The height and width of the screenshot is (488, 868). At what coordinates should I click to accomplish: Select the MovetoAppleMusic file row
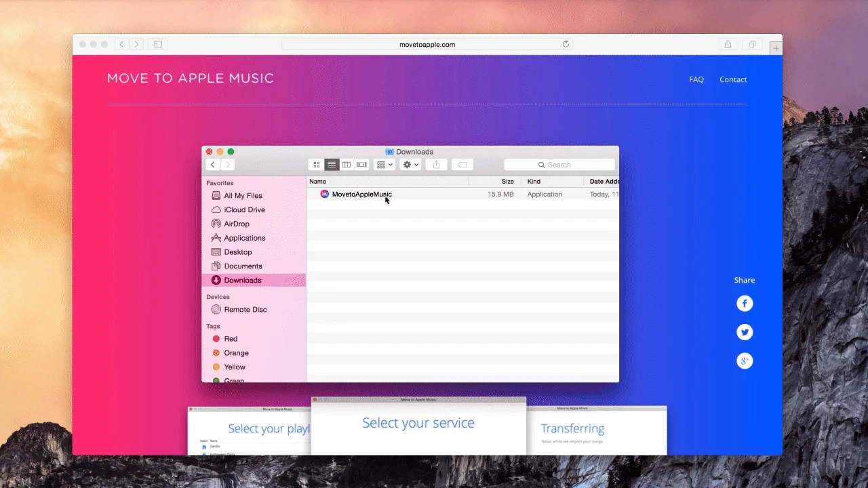pos(462,195)
